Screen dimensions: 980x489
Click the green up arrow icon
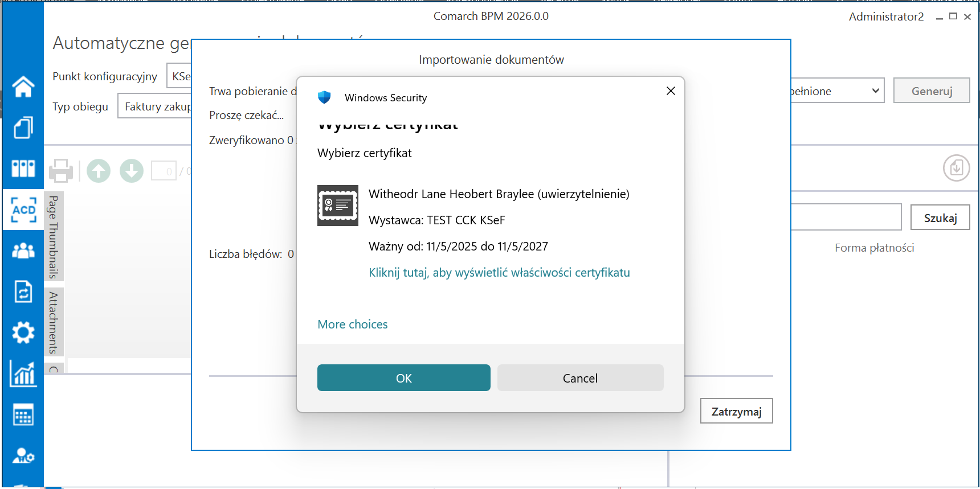click(99, 171)
